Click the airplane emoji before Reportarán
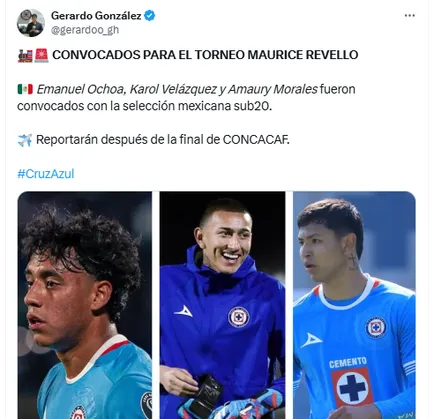Viewport: 434px width, 419px height. (25, 140)
